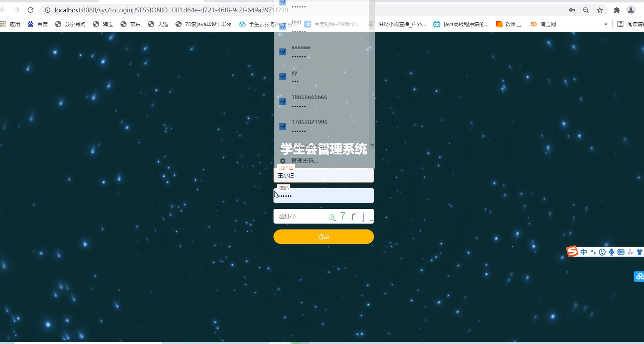644x344 pixels.
Task: Open the 应用 apps grid shortcut
Action: 10,24
